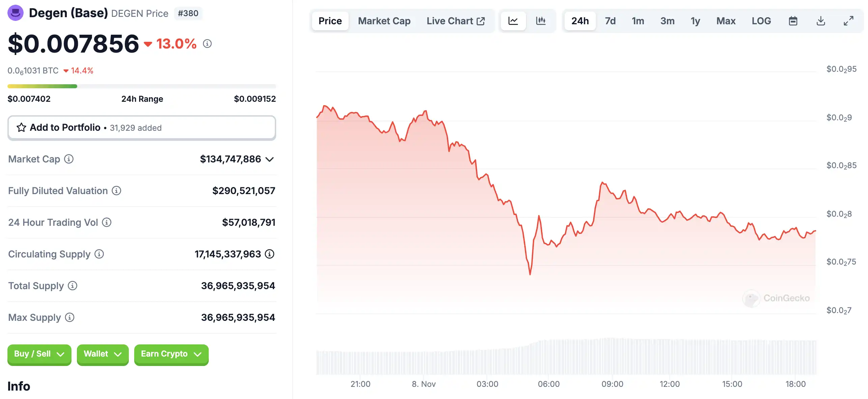Download chart data icon
The height and width of the screenshot is (399, 868).
coord(821,21)
